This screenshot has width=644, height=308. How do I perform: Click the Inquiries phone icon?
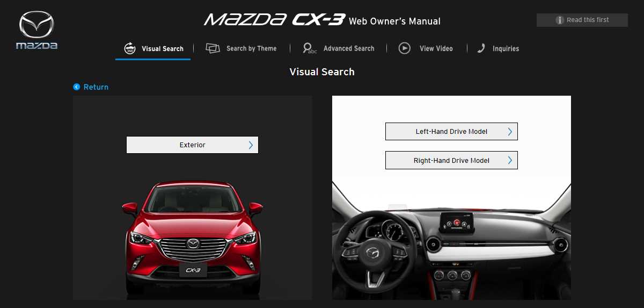481,48
